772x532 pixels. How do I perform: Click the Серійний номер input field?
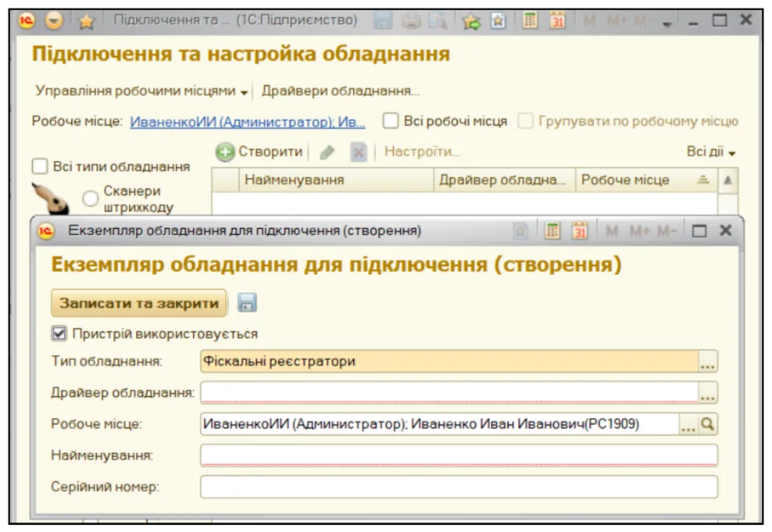pyautogui.click(x=459, y=487)
